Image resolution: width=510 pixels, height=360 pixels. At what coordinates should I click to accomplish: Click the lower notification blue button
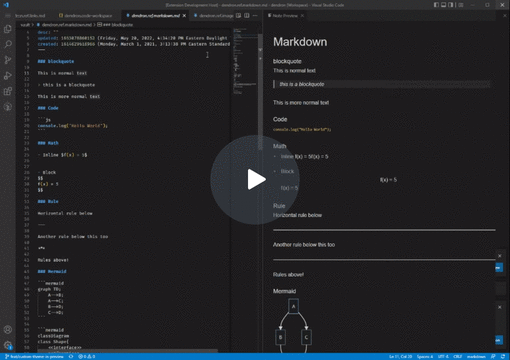(x=499, y=340)
